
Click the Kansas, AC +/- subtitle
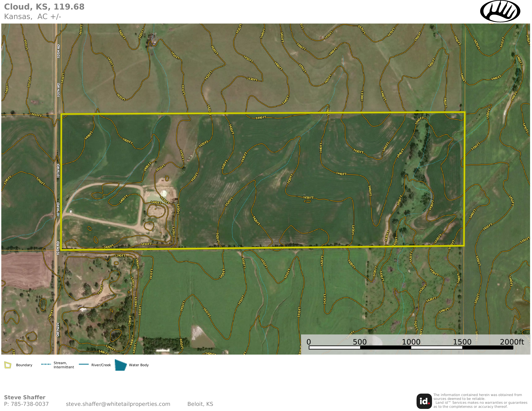pyautogui.click(x=32, y=17)
